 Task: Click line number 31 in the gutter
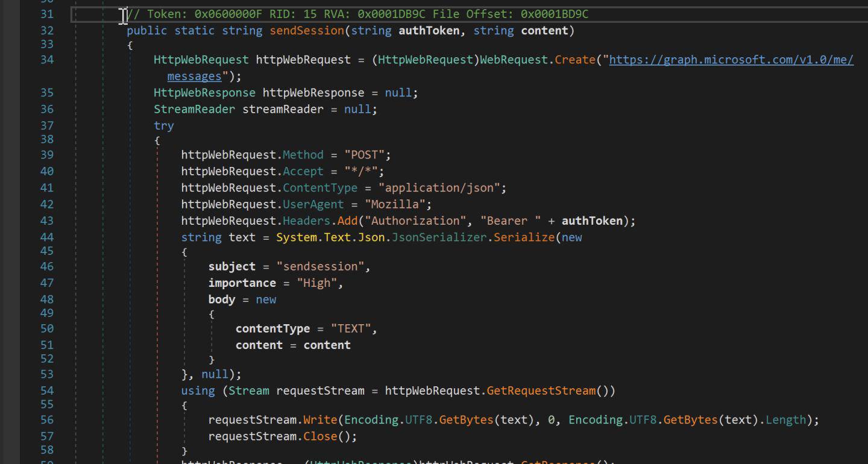click(46, 14)
